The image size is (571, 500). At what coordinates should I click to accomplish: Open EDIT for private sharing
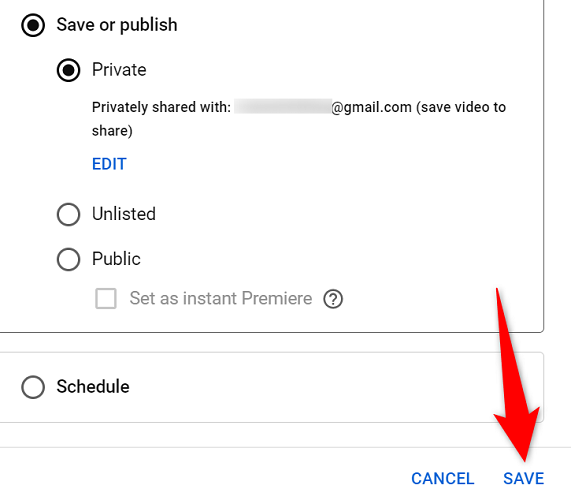click(x=109, y=164)
